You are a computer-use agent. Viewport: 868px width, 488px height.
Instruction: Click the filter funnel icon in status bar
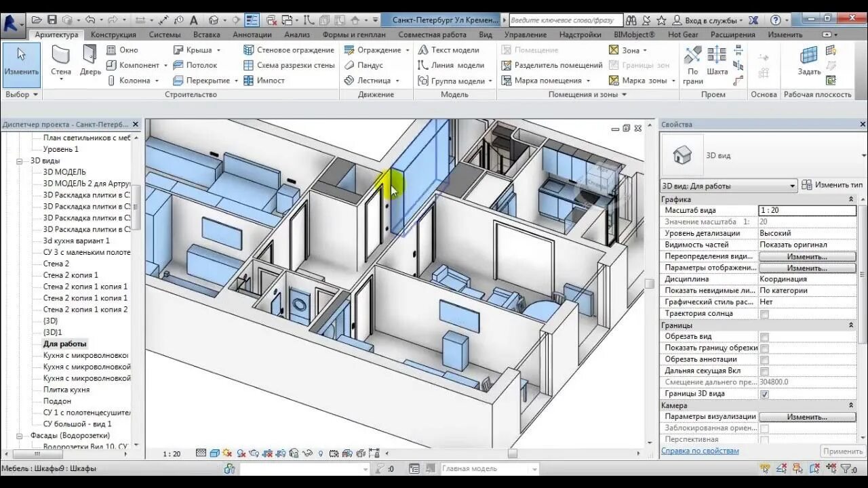pyautogui.click(x=846, y=468)
